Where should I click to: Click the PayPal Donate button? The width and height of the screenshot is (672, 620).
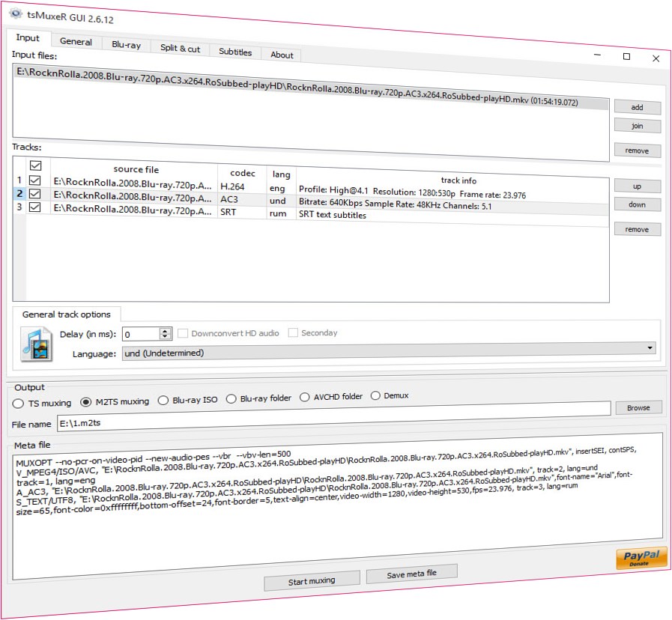[641, 558]
